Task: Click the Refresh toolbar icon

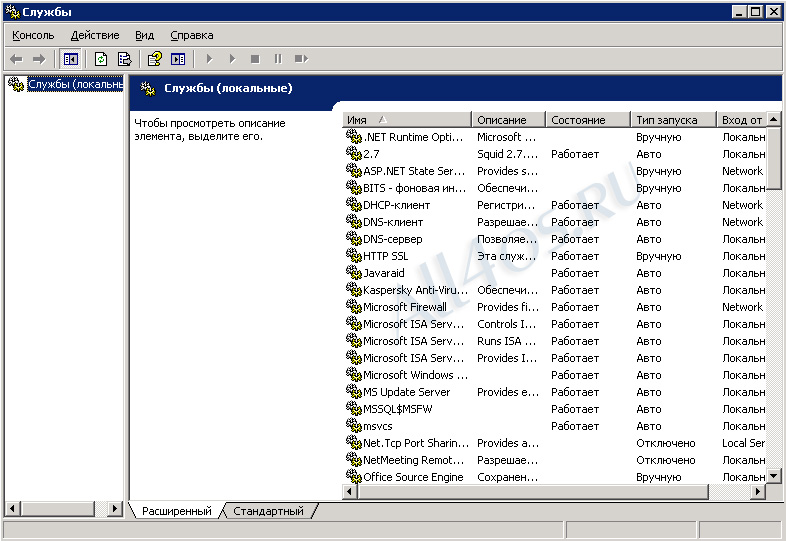Action: [101, 59]
